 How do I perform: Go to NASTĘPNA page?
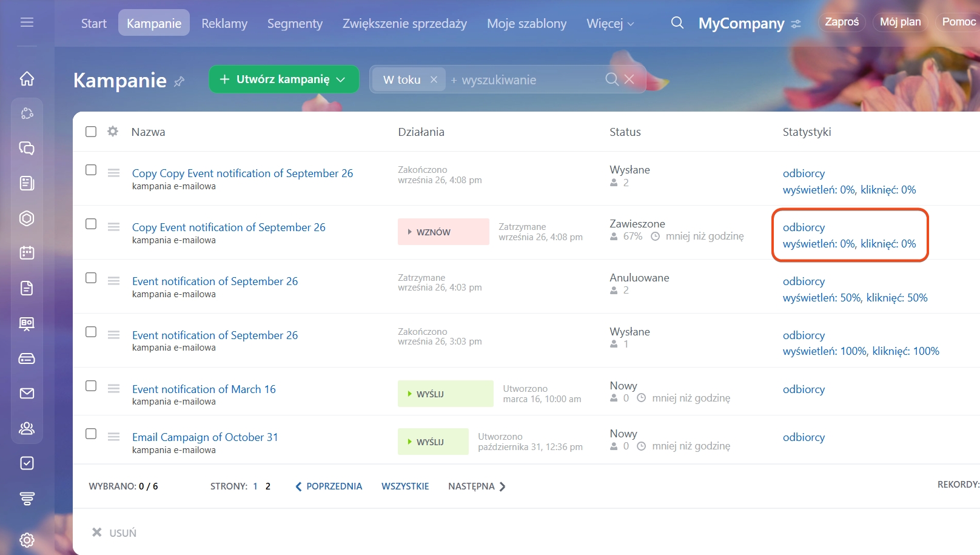477,486
